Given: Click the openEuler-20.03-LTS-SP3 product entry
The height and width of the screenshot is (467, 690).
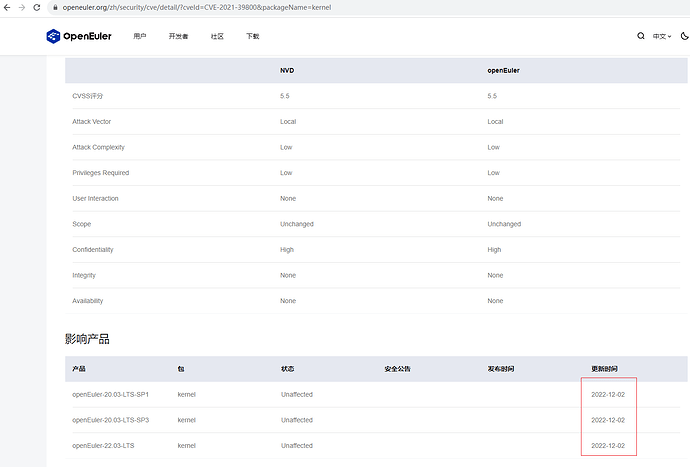Looking at the screenshot, I should pyautogui.click(x=110, y=420).
